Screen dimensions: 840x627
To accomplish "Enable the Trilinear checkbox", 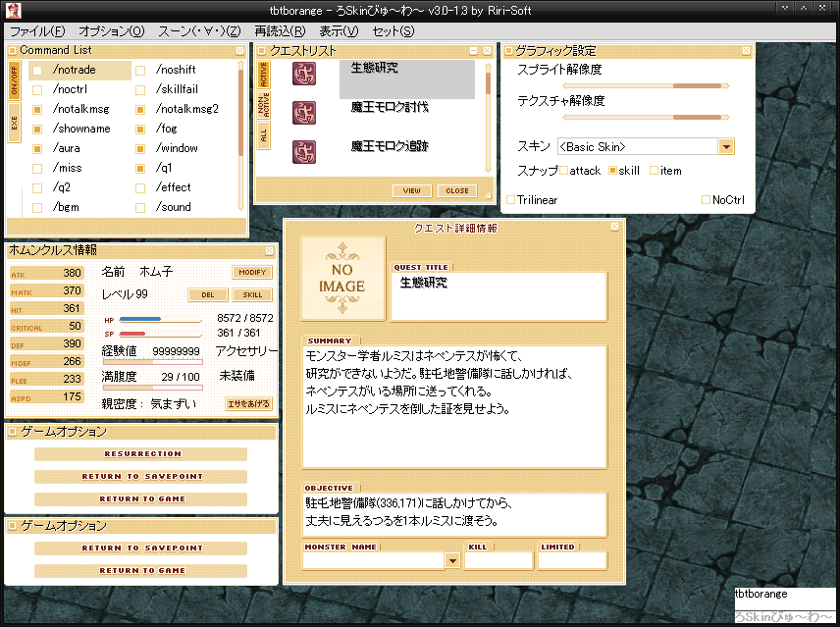I will point(510,200).
